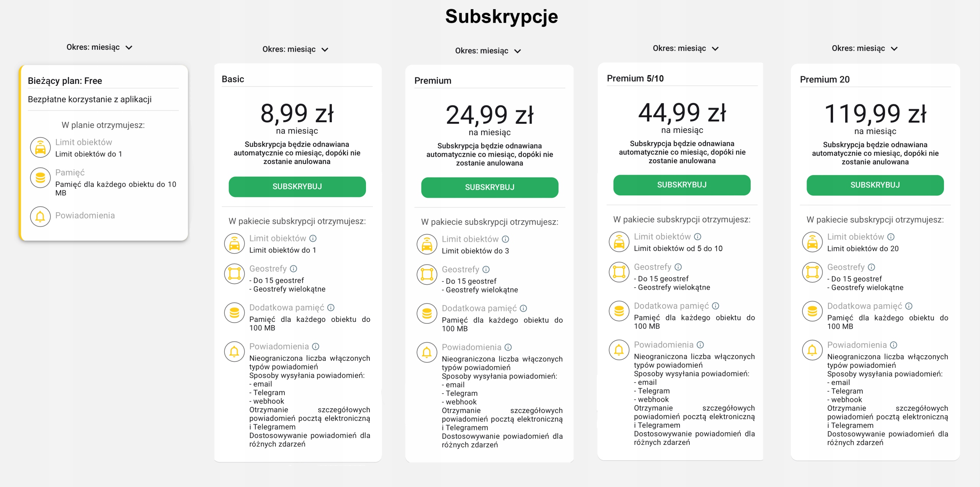Click the bell icon in Premium 5/10 plan
This screenshot has width=980, height=487.
pos(619,350)
